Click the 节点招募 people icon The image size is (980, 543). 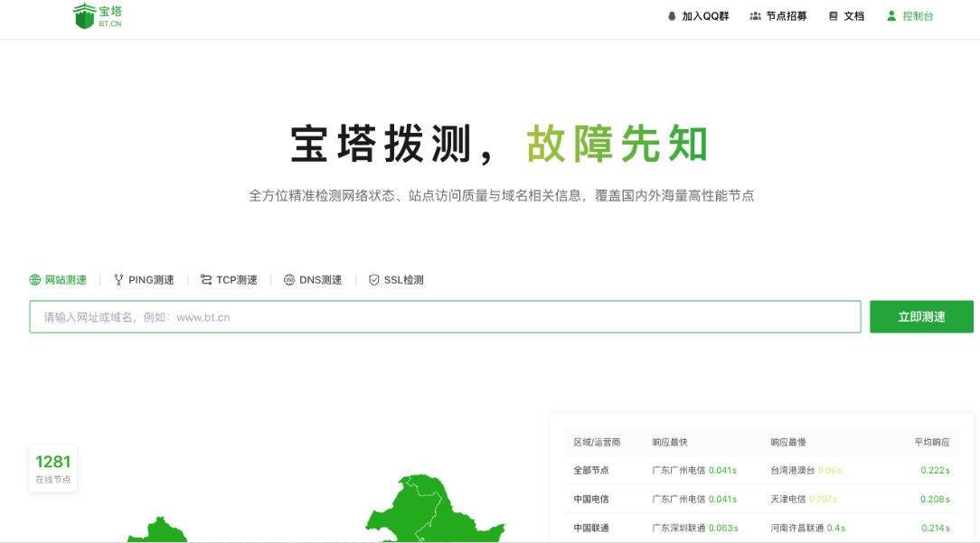(x=755, y=16)
